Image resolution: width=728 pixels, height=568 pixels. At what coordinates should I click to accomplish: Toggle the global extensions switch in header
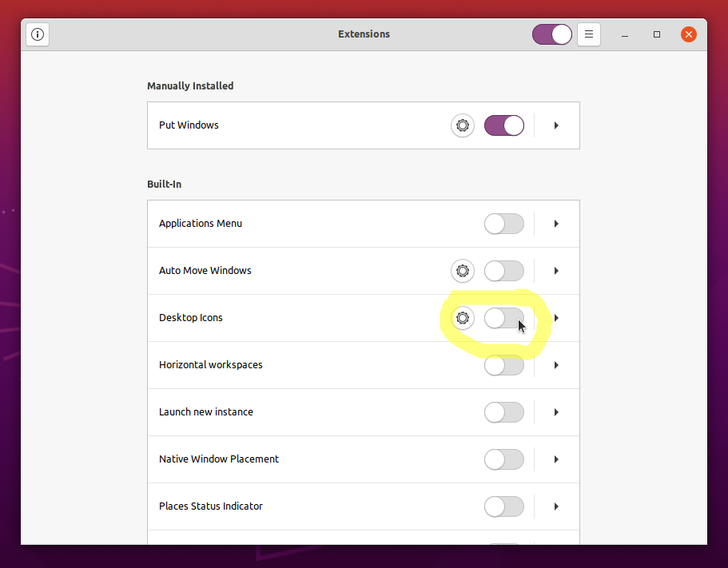click(552, 34)
